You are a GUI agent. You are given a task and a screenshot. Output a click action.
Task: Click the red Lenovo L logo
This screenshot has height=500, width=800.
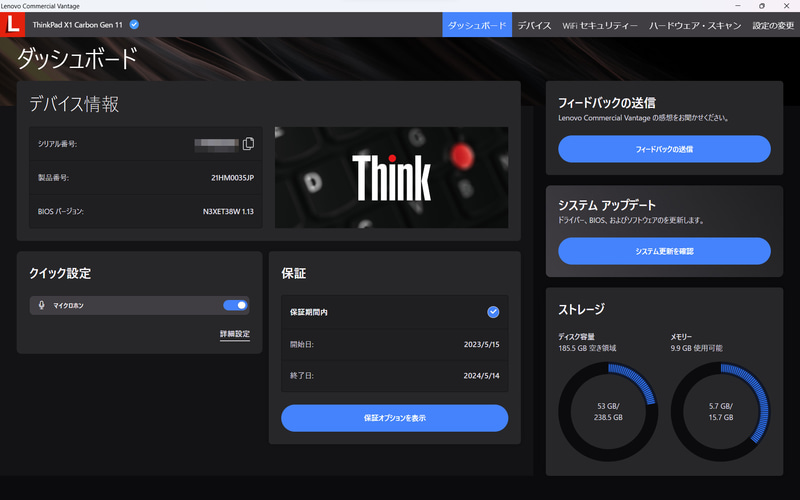coord(12,24)
